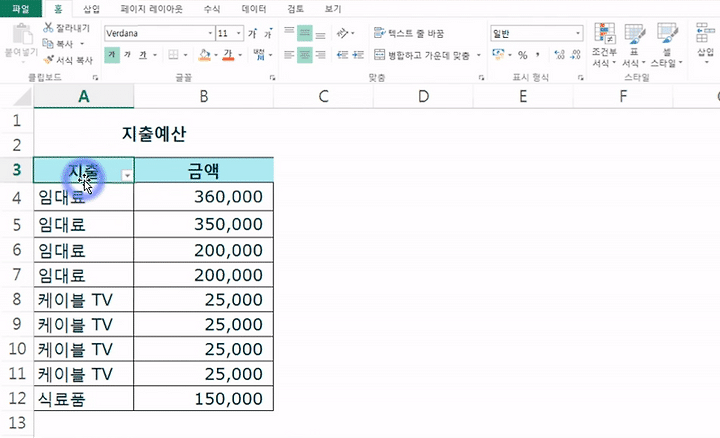Open the phonetic guide (내천) button
The height and width of the screenshot is (438, 720).
click(259, 55)
